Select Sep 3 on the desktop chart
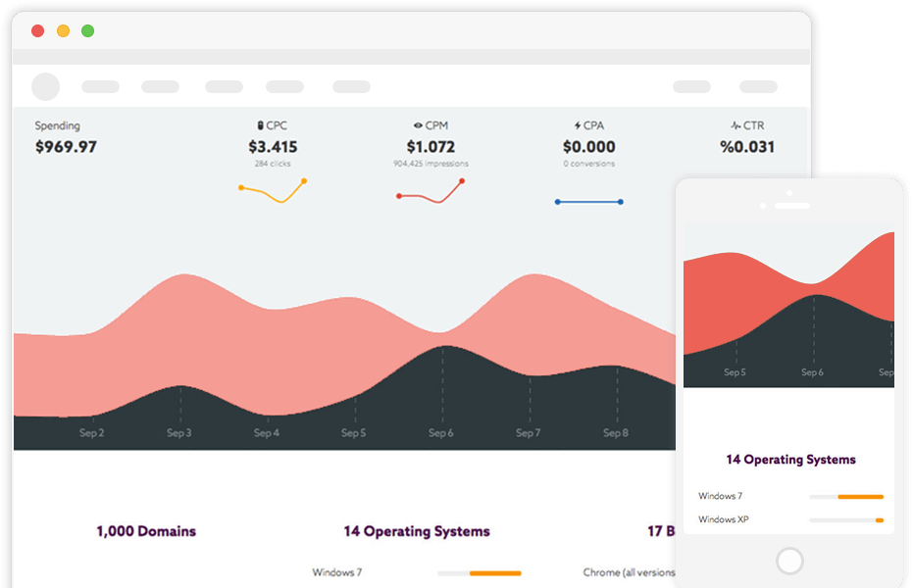Image resolution: width=913 pixels, height=588 pixels. point(178,432)
